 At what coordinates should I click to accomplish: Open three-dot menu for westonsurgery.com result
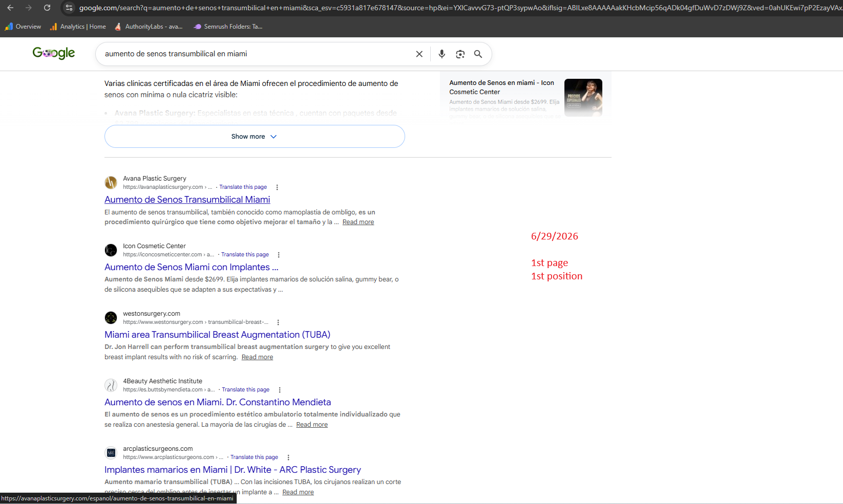(278, 322)
